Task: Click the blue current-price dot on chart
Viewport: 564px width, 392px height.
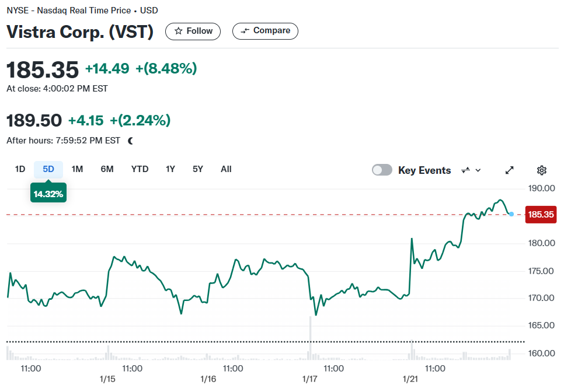Action: click(511, 214)
